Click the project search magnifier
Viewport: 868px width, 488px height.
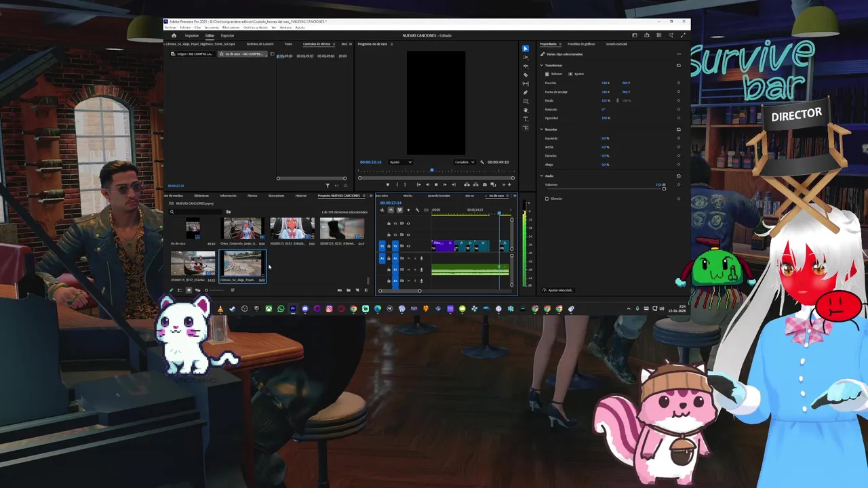[x=172, y=211]
